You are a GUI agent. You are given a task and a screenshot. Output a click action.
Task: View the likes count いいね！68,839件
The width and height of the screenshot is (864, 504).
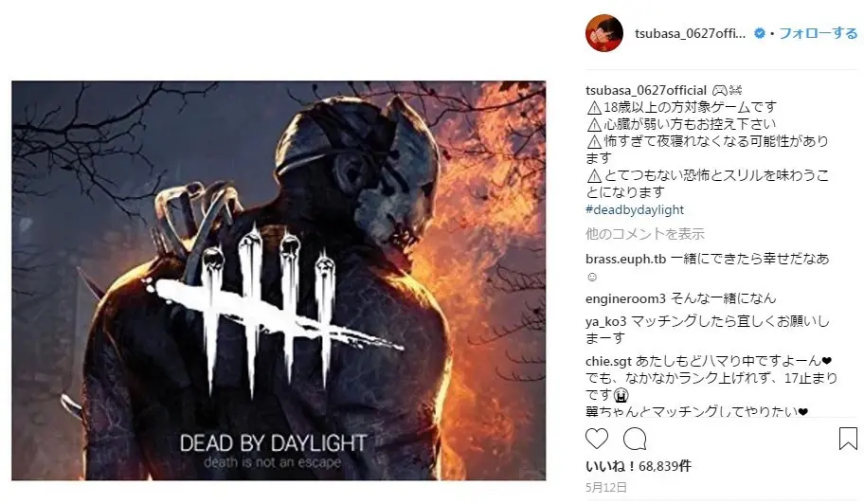(639, 466)
